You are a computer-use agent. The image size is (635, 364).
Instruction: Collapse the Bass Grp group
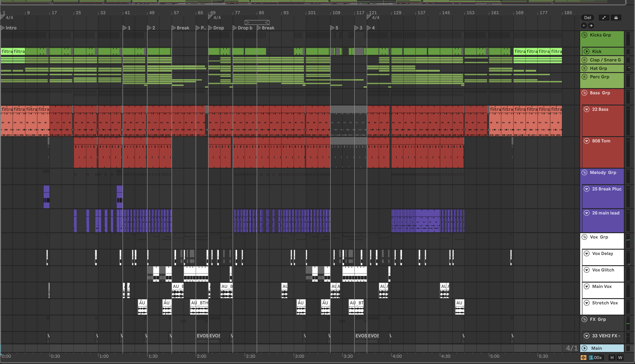584,93
